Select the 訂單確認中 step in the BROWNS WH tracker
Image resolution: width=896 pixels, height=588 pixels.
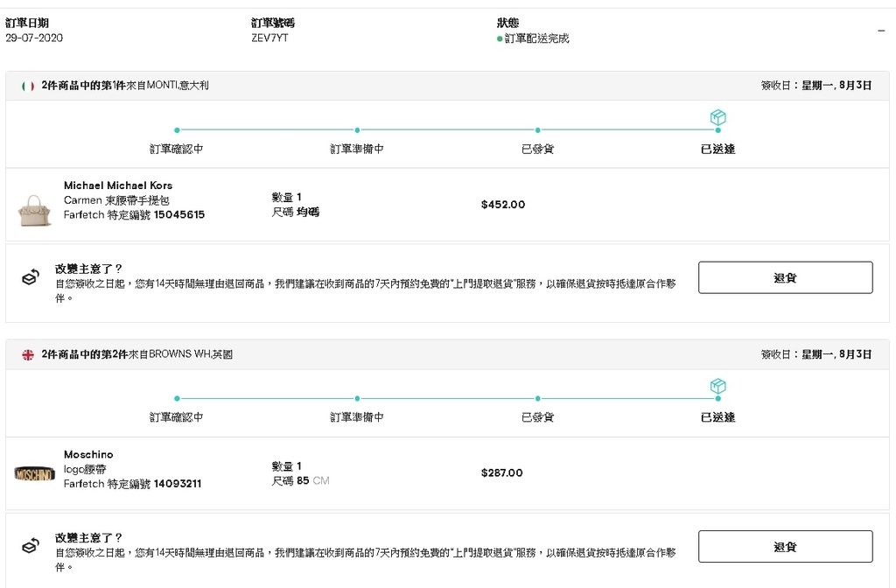[x=177, y=417]
